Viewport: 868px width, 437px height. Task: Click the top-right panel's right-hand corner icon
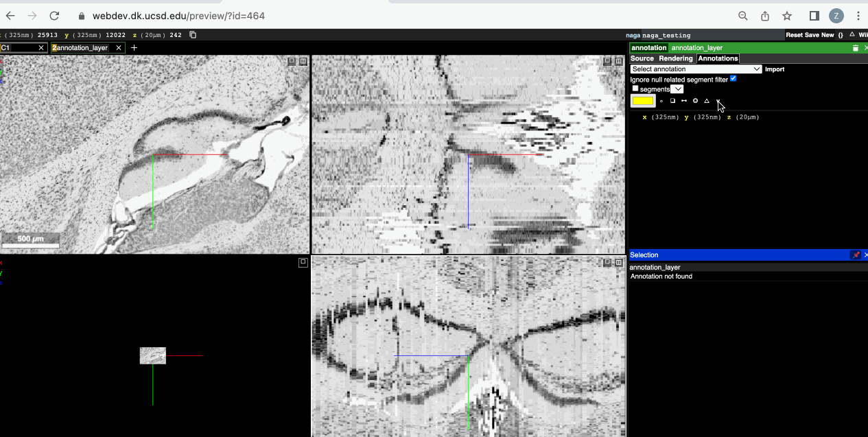(618, 61)
